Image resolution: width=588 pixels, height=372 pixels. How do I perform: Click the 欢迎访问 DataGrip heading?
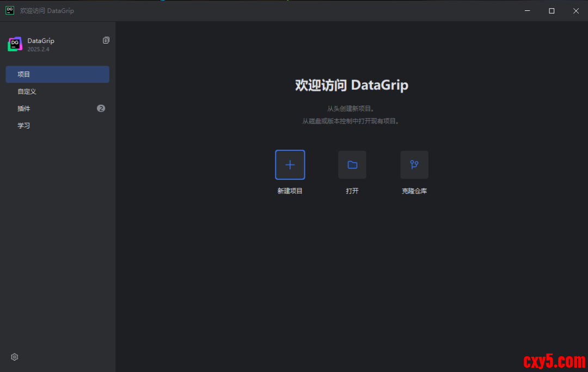(351, 85)
